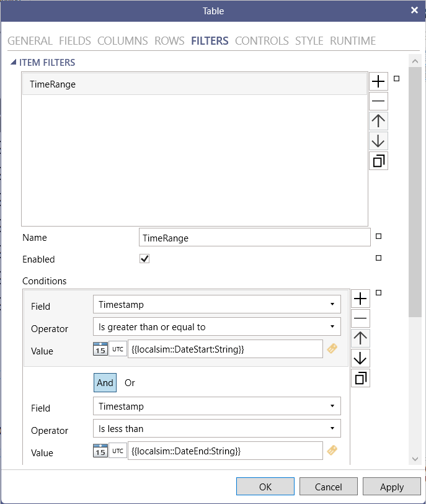Image resolution: width=426 pixels, height=504 pixels.
Task: Open the first condition's Field dropdown showing Timestamp
Action: pos(216,304)
